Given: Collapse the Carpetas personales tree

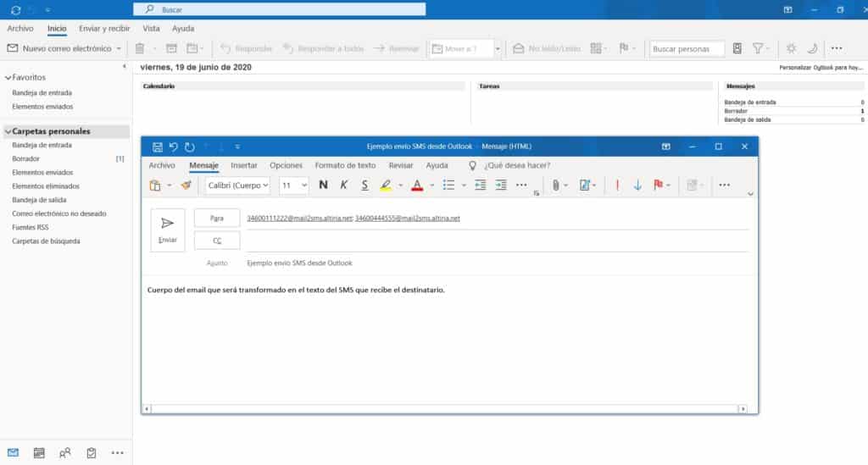Looking at the screenshot, I should (x=8, y=131).
